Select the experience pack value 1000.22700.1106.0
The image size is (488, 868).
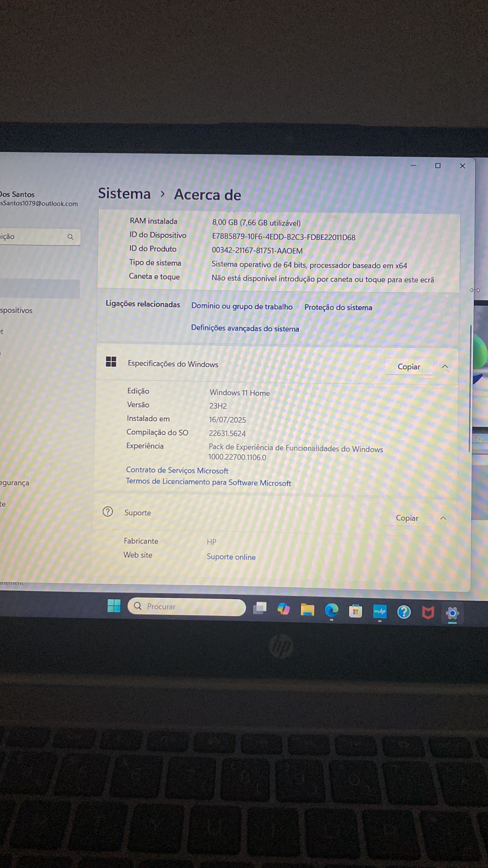[237, 457]
